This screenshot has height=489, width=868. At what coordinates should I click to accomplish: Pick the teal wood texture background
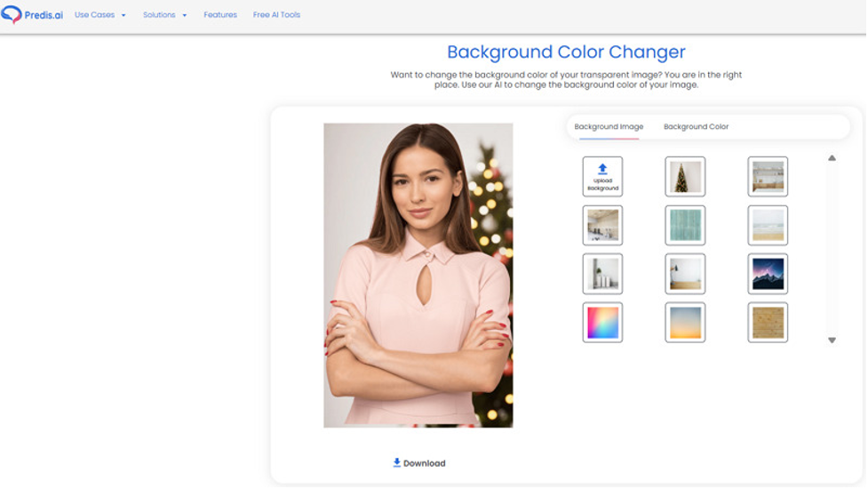pos(685,225)
